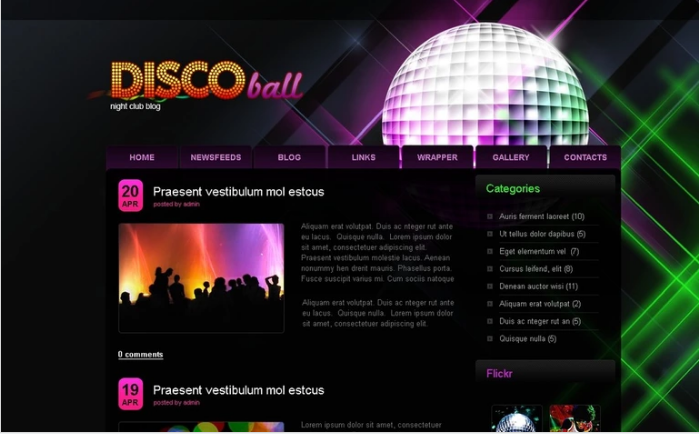Click bullet icon beside Aliquam erat volutpat
699x434 pixels.
[x=490, y=304]
